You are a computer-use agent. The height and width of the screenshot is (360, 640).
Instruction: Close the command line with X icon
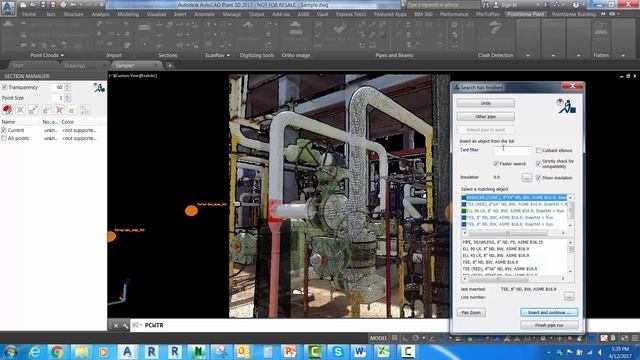(116, 325)
